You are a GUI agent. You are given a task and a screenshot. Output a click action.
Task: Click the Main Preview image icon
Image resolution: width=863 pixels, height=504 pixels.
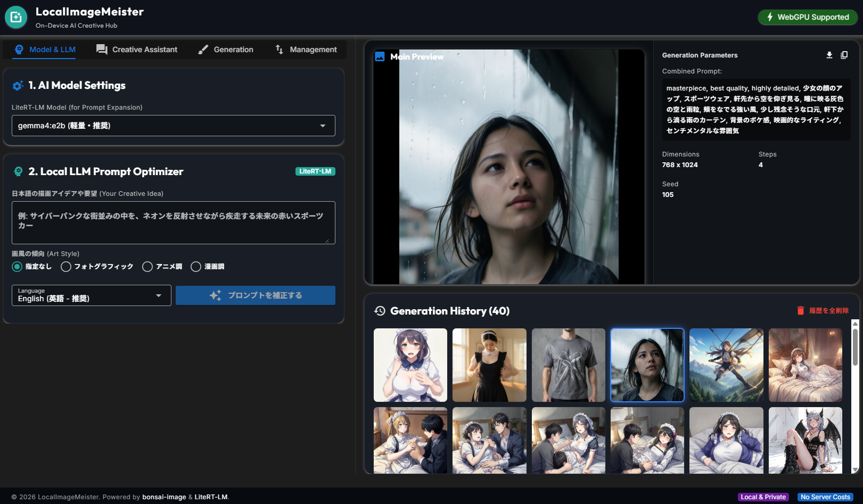380,56
